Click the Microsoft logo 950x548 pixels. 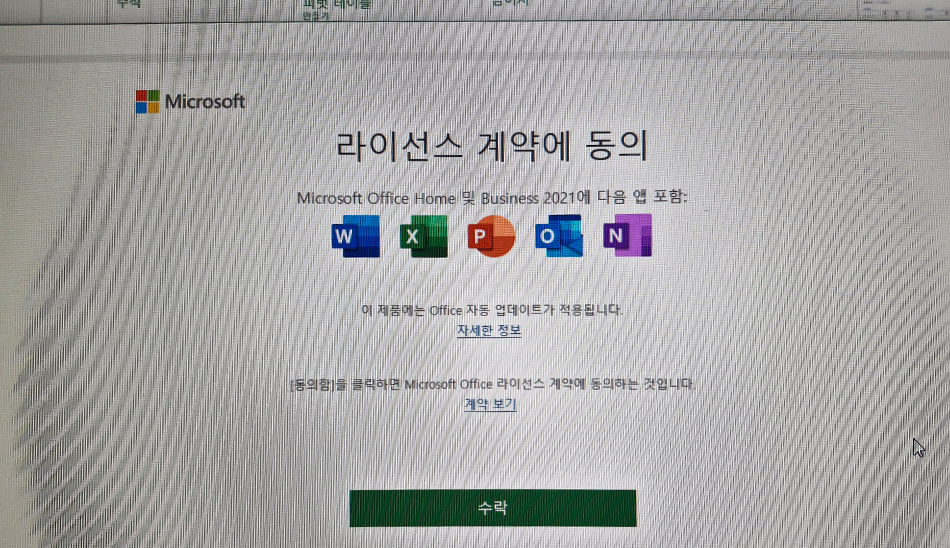[x=190, y=102]
